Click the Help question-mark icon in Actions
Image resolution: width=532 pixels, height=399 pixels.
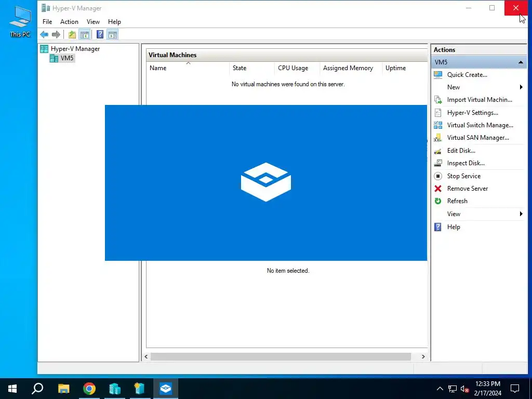point(438,227)
